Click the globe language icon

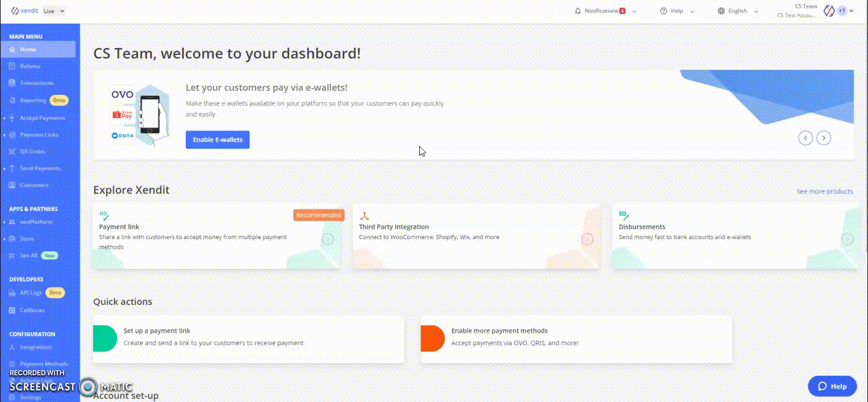coord(721,11)
